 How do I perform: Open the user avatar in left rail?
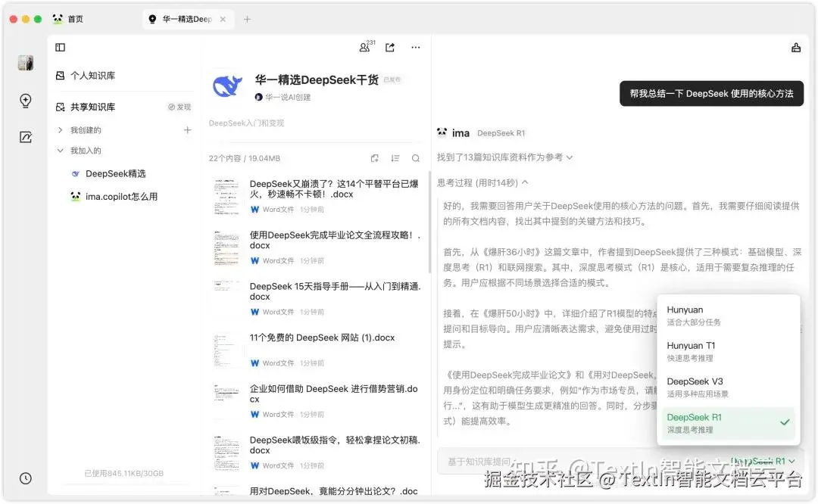point(26,63)
